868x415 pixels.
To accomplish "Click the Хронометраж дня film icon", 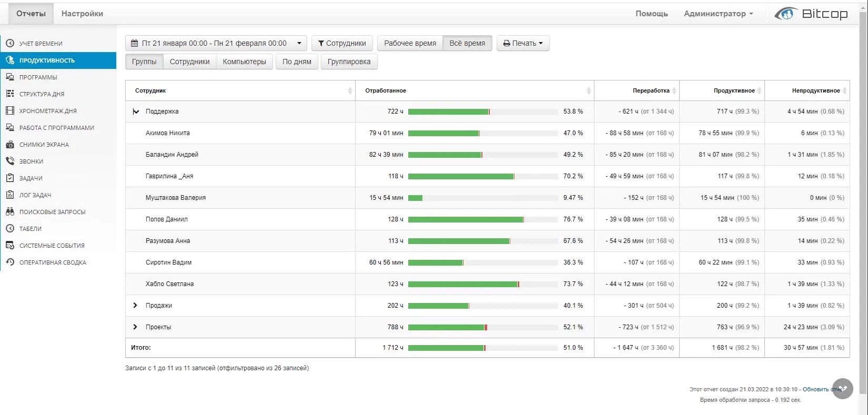I will 9,111.
